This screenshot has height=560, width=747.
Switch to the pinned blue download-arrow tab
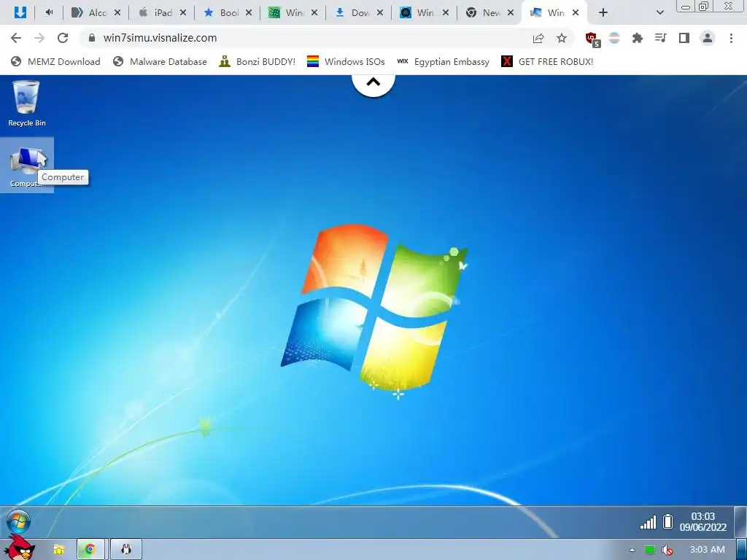coord(20,13)
